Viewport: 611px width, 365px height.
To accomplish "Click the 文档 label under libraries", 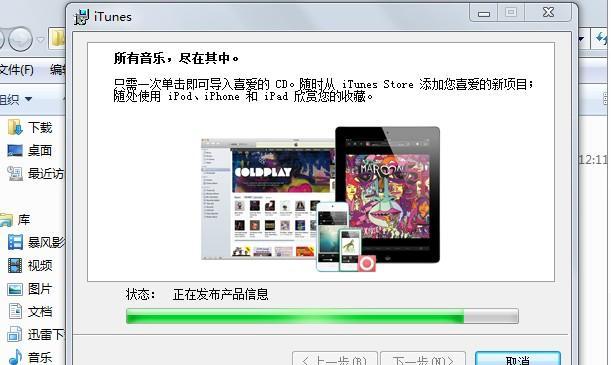I will point(40,312).
